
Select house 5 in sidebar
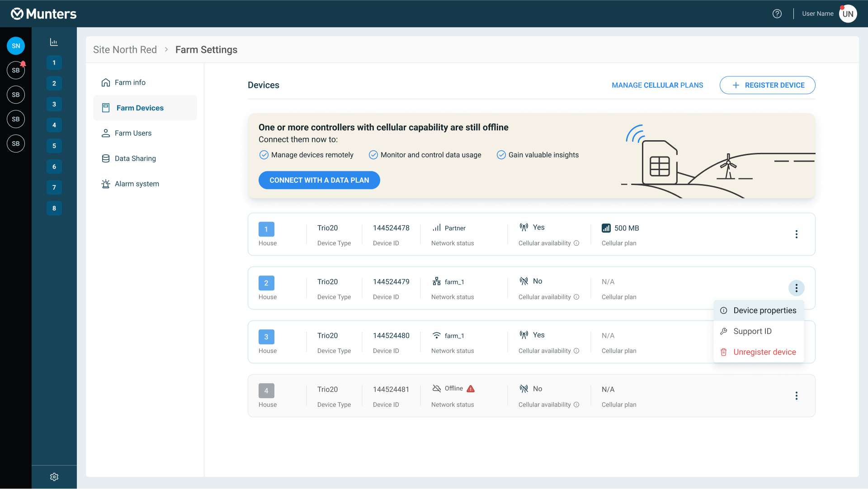54,146
